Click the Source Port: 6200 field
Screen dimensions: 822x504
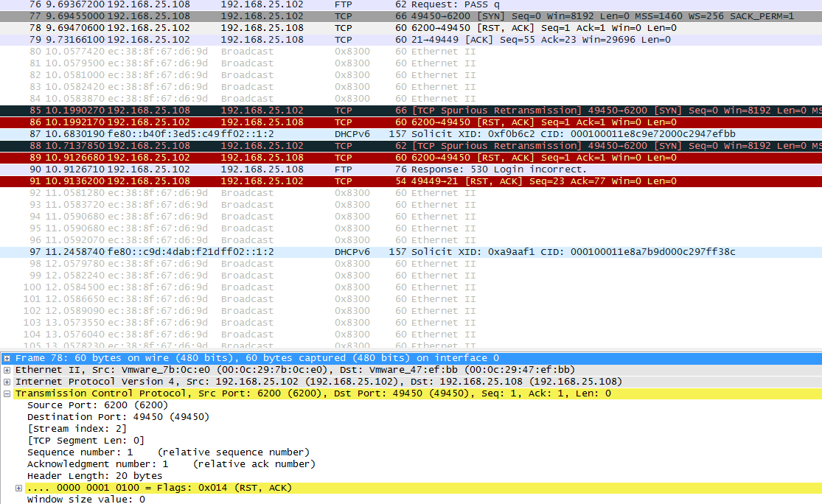[97, 405]
